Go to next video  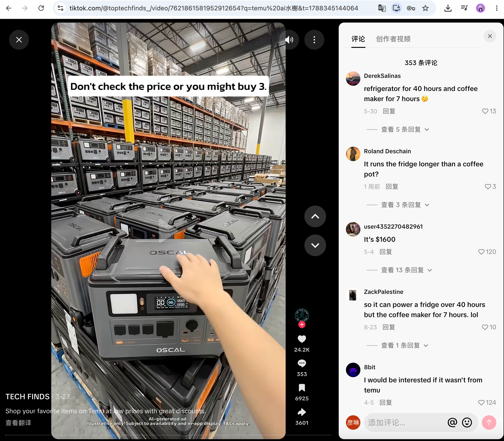point(315,245)
